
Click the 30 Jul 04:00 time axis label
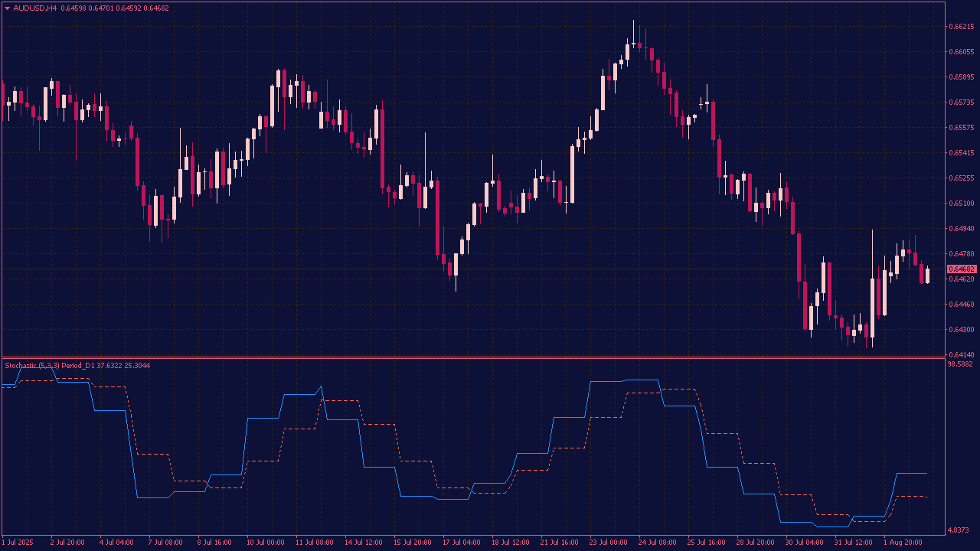point(805,543)
